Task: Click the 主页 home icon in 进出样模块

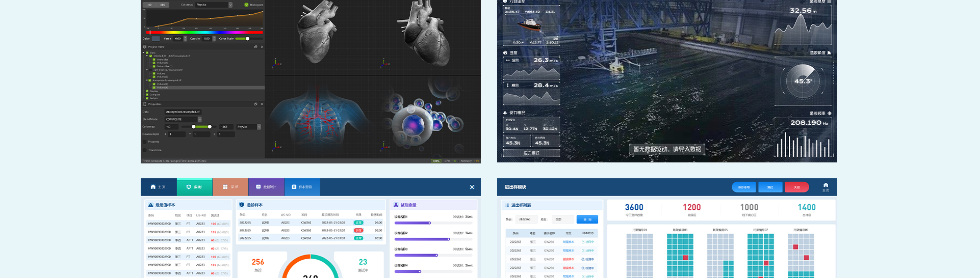Action: pos(826,186)
